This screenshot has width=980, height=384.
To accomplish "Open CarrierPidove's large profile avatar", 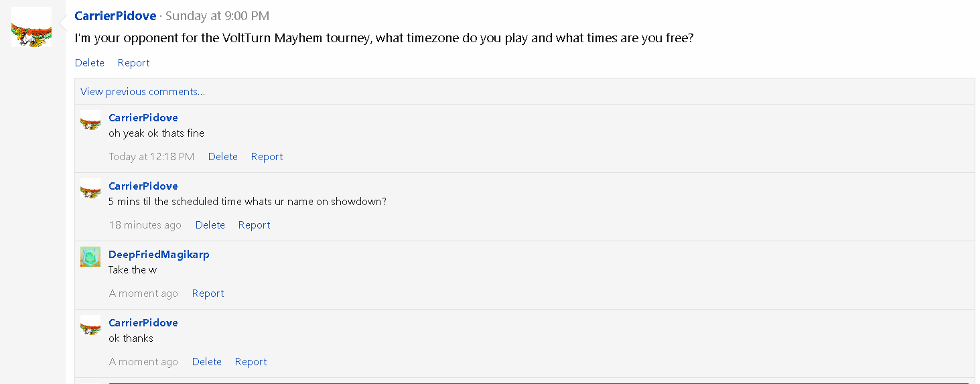I will tap(31, 27).
